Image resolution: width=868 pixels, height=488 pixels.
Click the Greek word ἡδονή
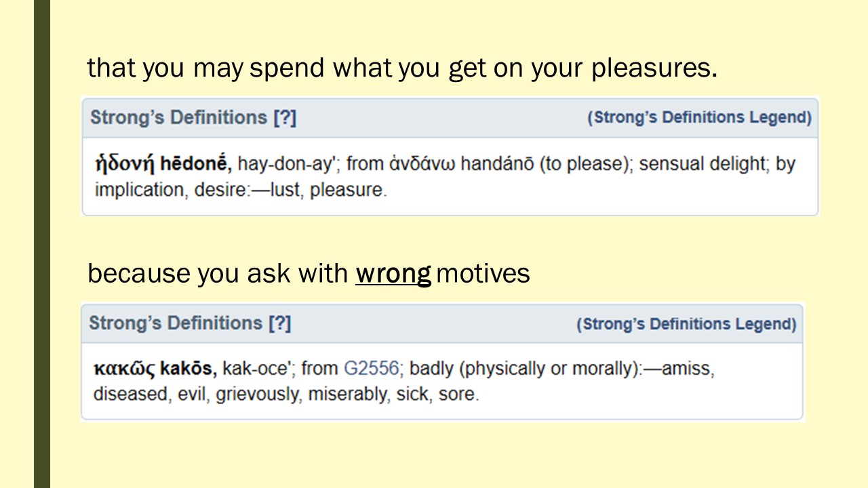tap(124, 165)
